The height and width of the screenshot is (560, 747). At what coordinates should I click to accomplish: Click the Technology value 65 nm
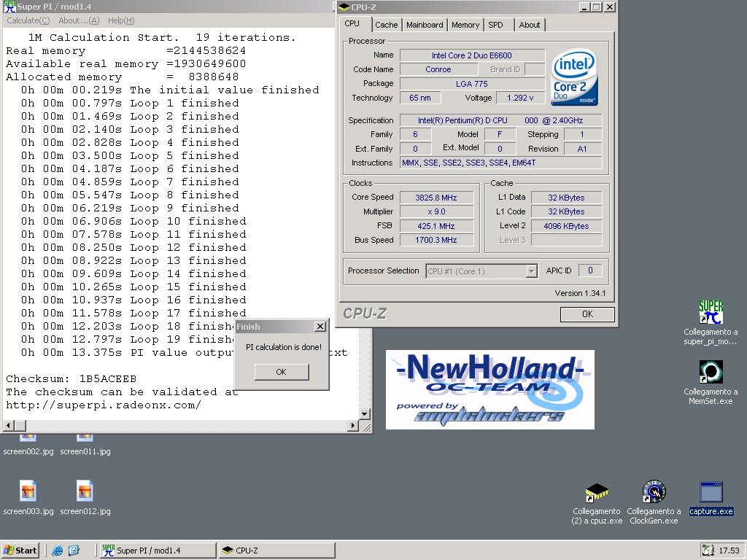pyautogui.click(x=419, y=98)
